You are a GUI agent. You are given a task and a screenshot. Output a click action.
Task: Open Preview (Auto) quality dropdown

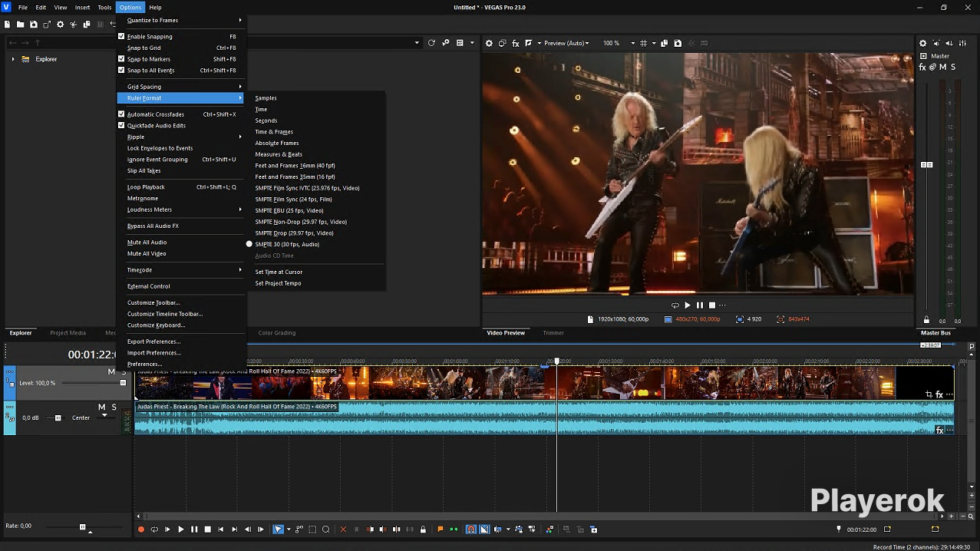pyautogui.click(x=566, y=44)
